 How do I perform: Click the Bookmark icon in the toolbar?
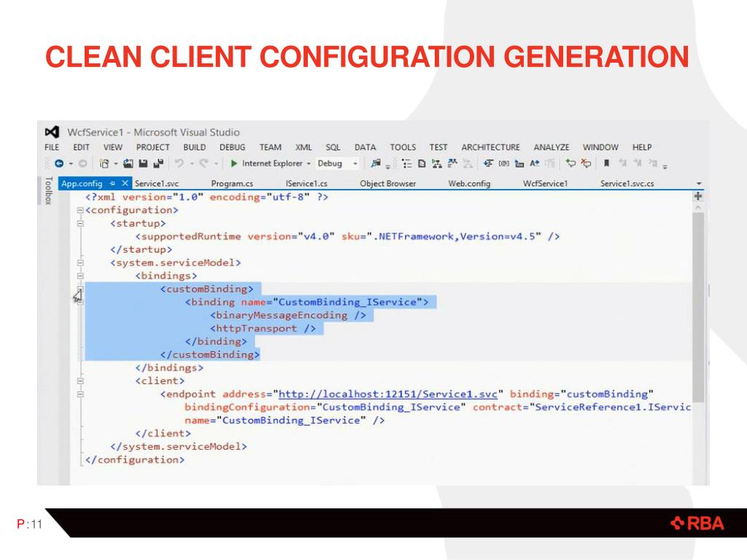click(x=606, y=163)
